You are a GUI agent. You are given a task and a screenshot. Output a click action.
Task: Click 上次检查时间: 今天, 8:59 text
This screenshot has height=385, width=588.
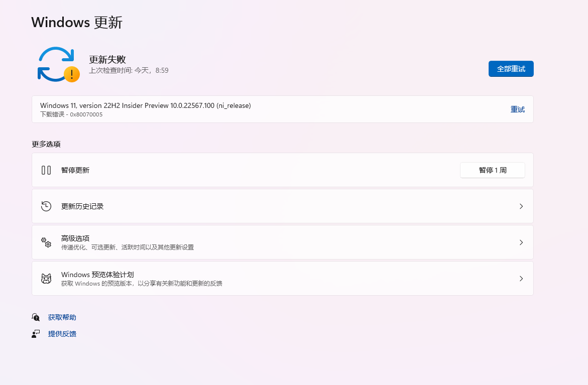tap(129, 70)
